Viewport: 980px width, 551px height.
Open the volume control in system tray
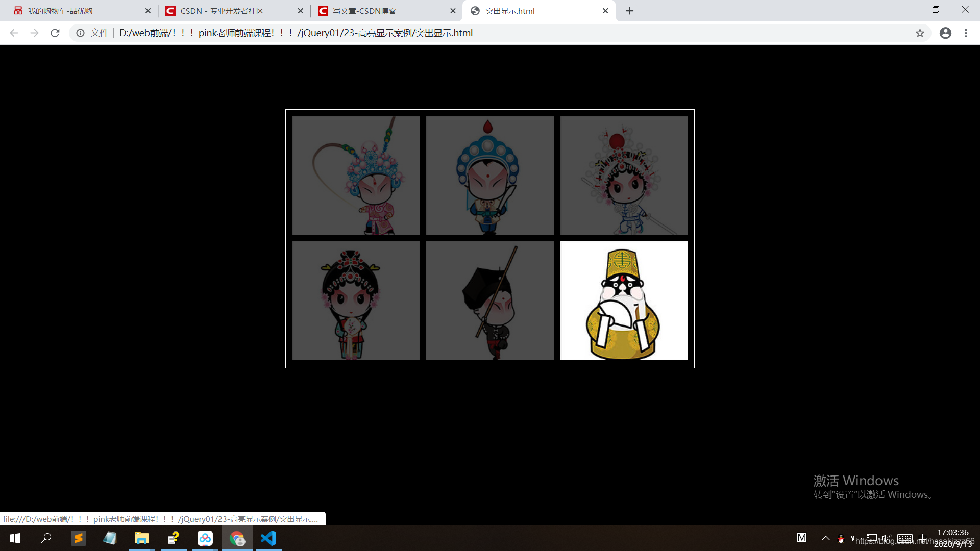[887, 538]
